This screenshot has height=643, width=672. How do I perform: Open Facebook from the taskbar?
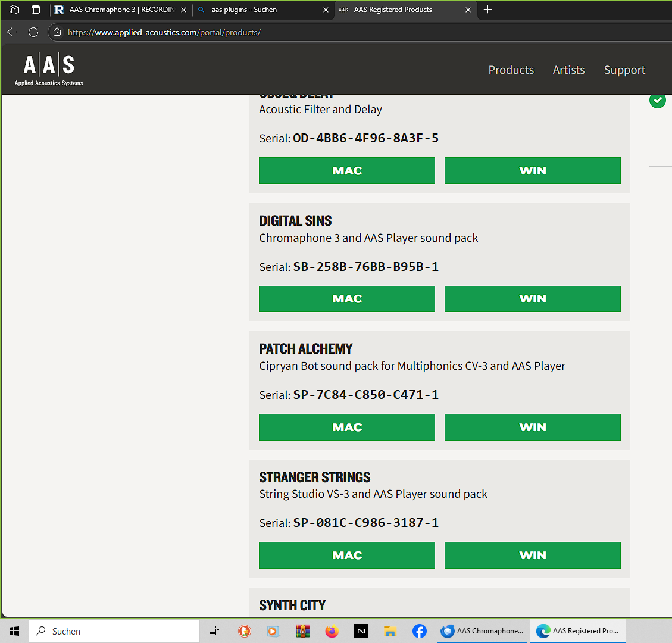point(419,631)
